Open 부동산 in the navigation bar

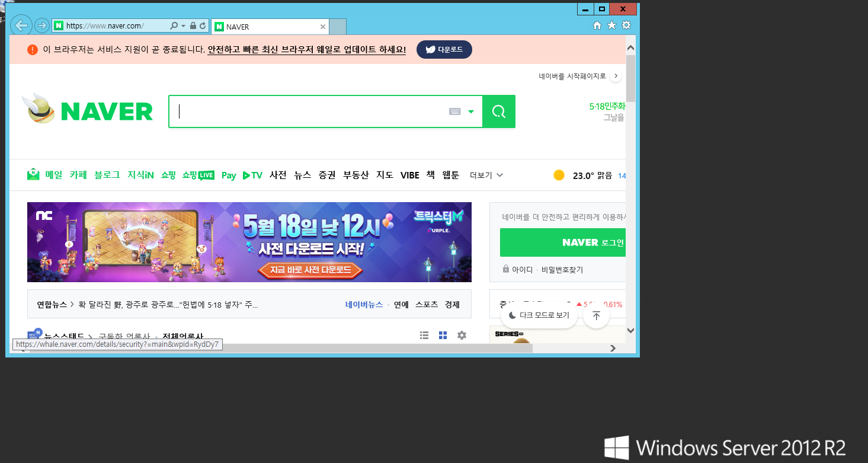coord(356,175)
